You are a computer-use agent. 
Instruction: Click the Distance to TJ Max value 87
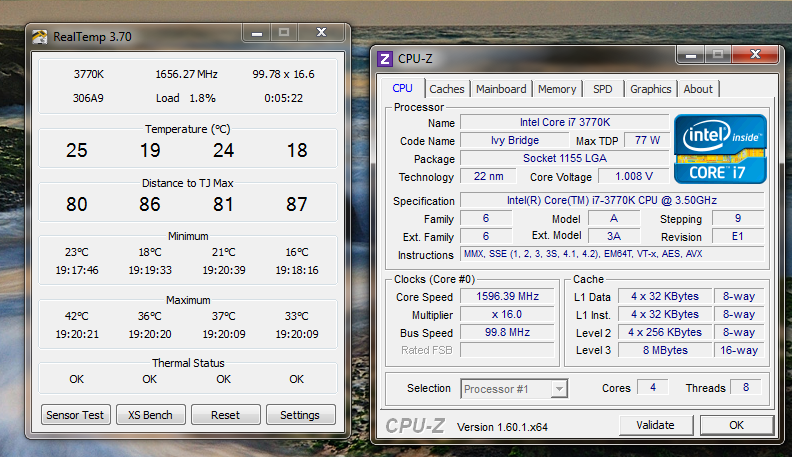point(296,205)
